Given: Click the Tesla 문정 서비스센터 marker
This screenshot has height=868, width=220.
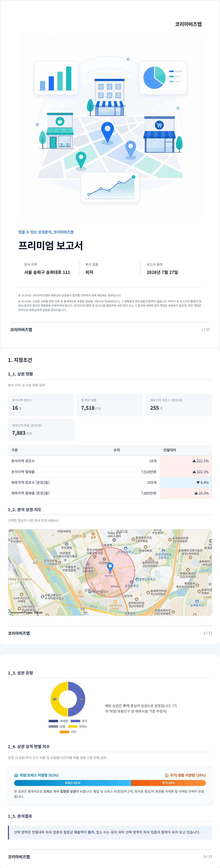Looking at the screenshot, I should pos(114,540).
